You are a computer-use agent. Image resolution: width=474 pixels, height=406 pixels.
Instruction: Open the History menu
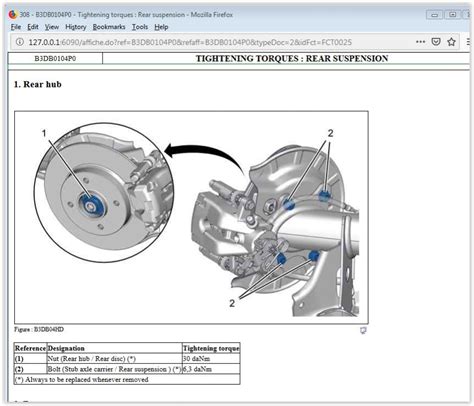click(76, 27)
